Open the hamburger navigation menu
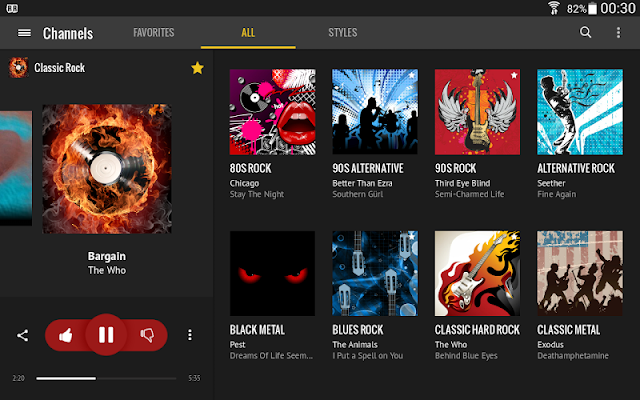This screenshot has width=640, height=400. [24, 33]
